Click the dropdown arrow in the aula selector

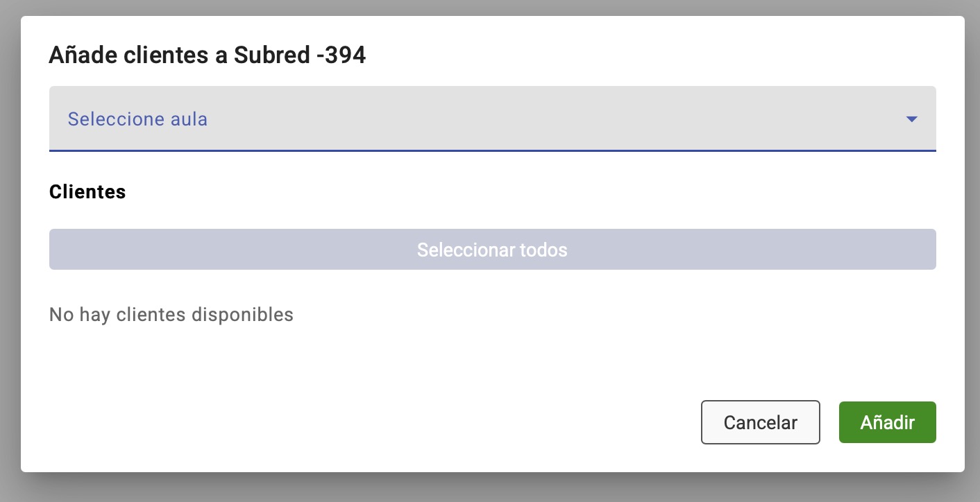(x=911, y=119)
